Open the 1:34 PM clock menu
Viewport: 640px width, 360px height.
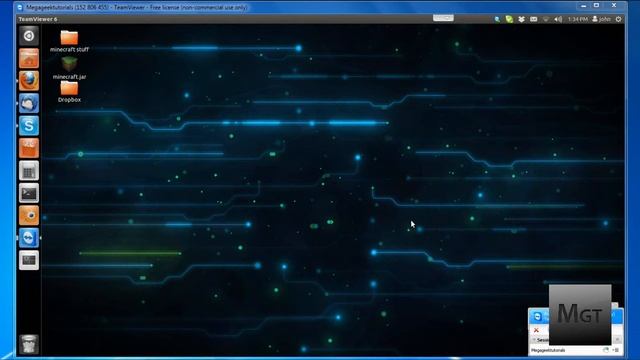tap(578, 19)
